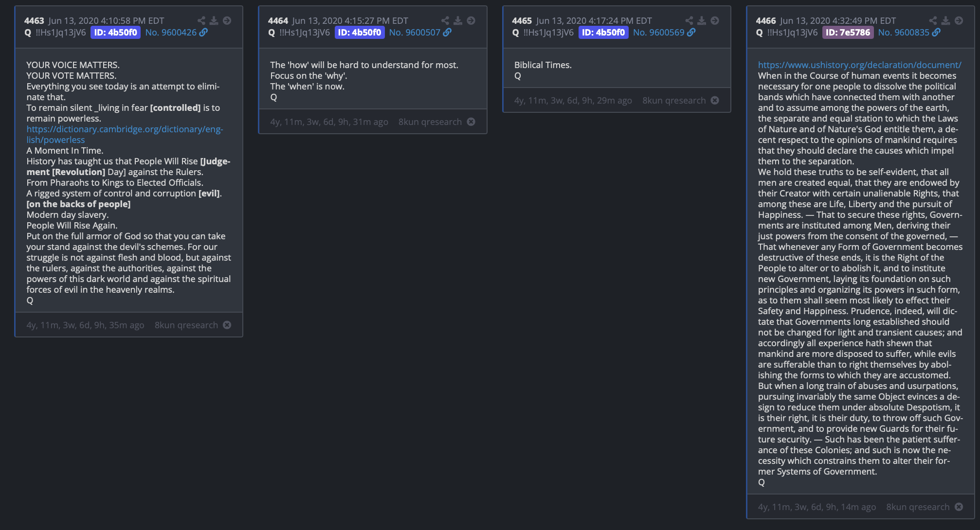Select the 8kun qresearch label on post 4466
980x530 pixels.
[x=918, y=507]
